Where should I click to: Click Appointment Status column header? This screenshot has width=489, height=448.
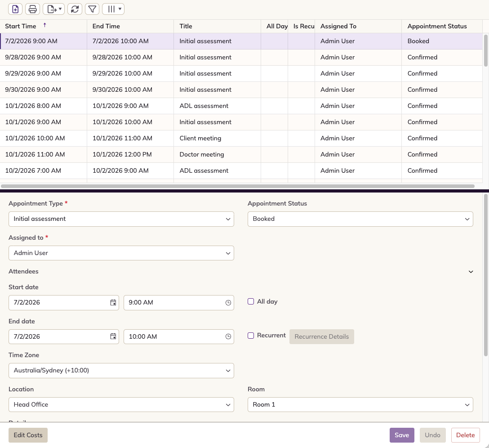point(442,26)
